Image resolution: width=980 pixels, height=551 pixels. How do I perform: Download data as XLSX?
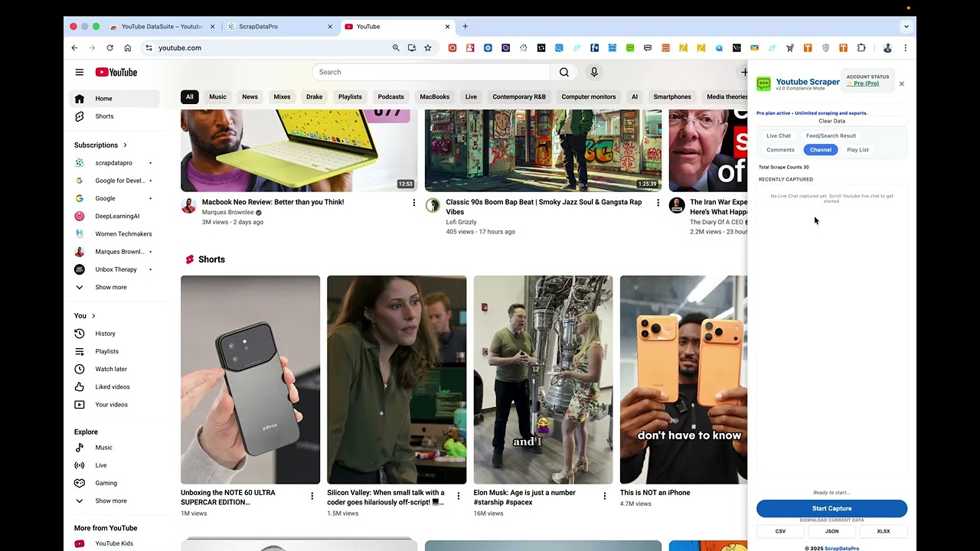(883, 531)
